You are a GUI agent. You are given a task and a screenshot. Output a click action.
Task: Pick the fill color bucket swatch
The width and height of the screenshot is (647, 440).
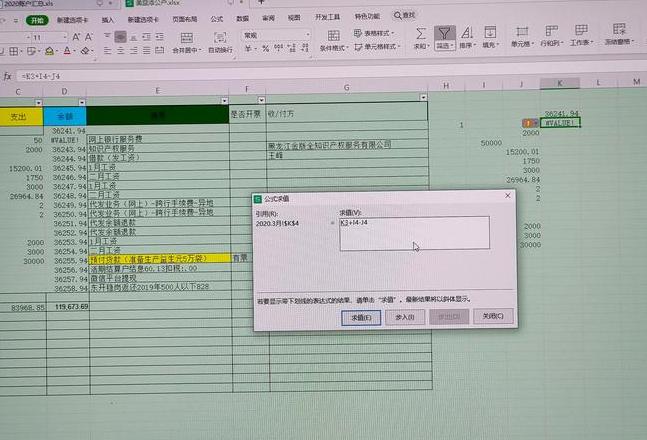coord(49,51)
